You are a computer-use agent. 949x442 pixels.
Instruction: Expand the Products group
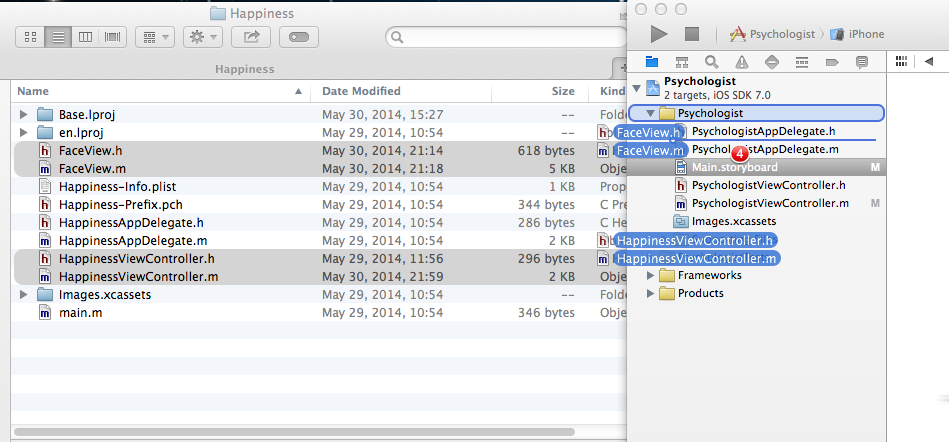coord(651,294)
